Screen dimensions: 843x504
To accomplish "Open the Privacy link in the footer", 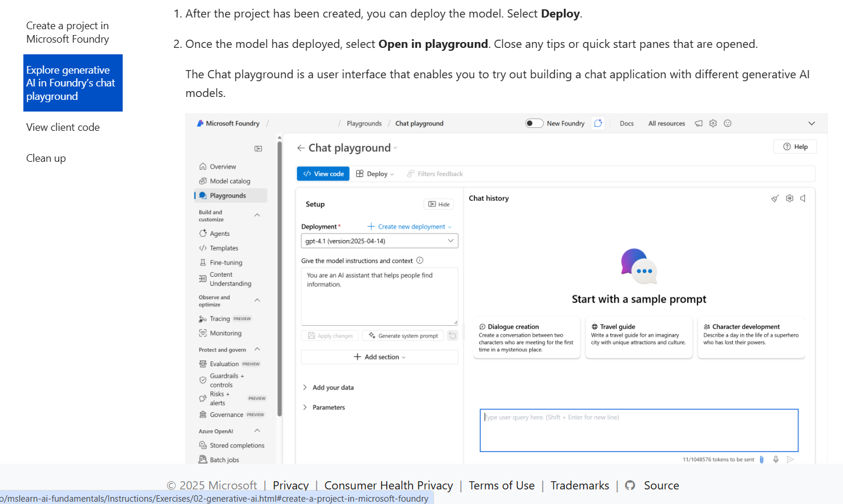I will tap(291, 485).
